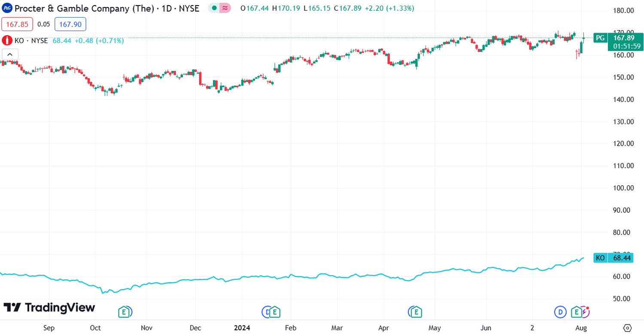This screenshot has width=644, height=334.
Task: Click the Procter & Gamble logo icon
Action: pyautogui.click(x=7, y=8)
